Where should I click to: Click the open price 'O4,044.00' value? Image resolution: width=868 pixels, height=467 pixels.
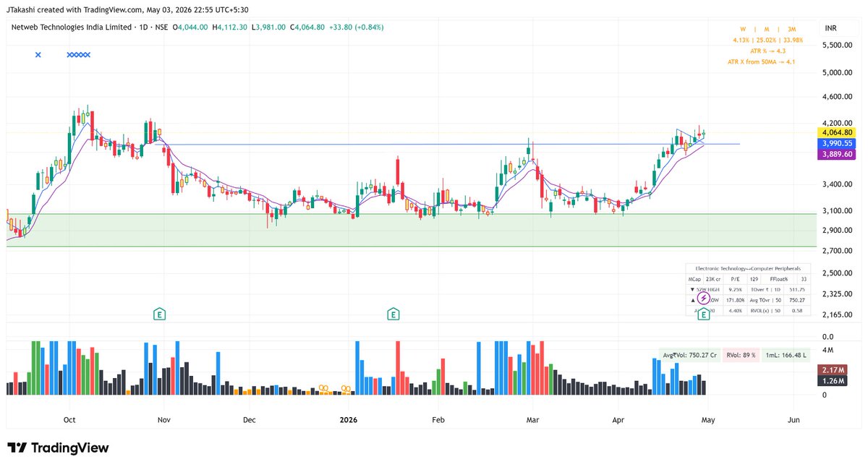[x=190, y=27]
